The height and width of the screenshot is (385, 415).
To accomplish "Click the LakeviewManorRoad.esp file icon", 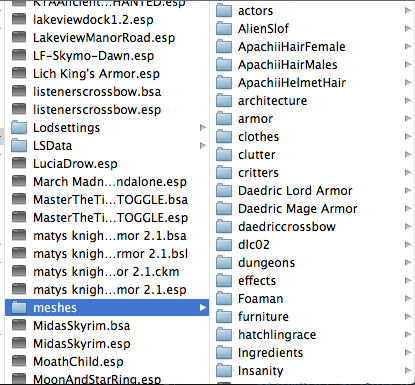I will click(x=19, y=37).
